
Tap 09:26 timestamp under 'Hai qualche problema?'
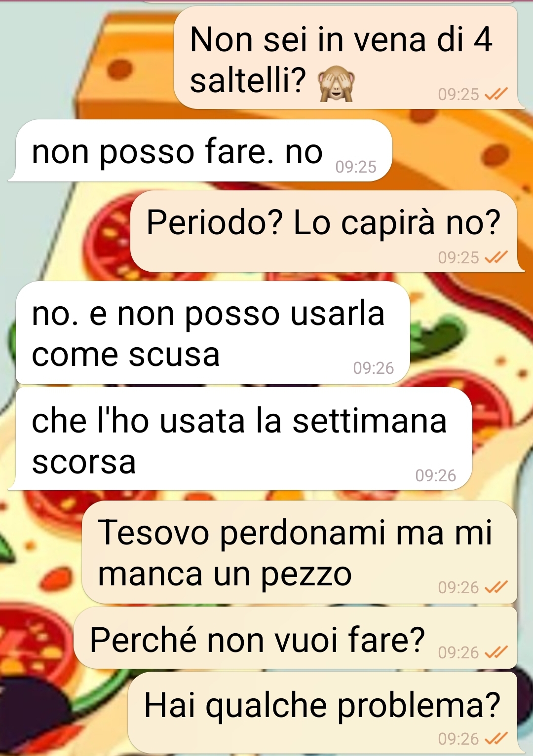point(458,738)
